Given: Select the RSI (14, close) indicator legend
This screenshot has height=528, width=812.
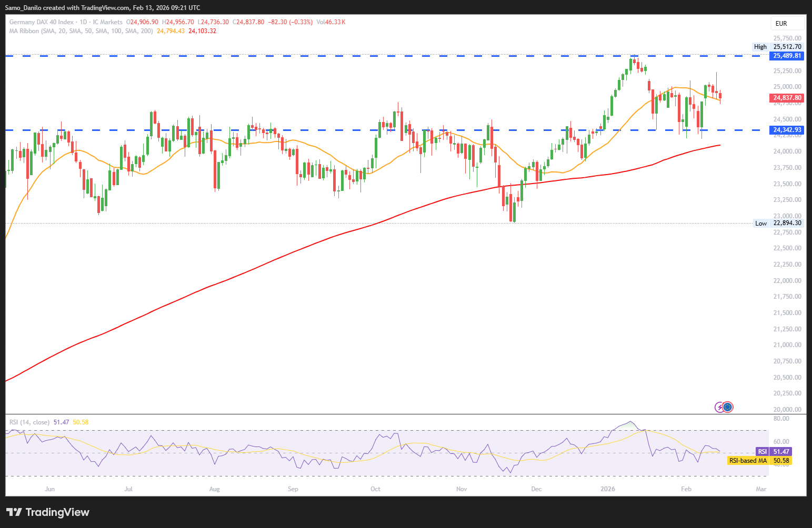Looking at the screenshot, I should 29,422.
